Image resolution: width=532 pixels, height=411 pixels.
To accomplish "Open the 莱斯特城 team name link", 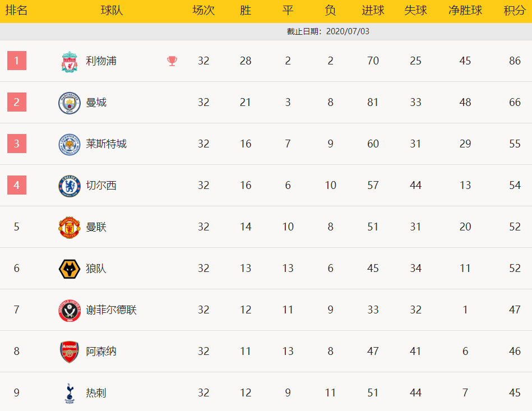I will (x=106, y=144).
